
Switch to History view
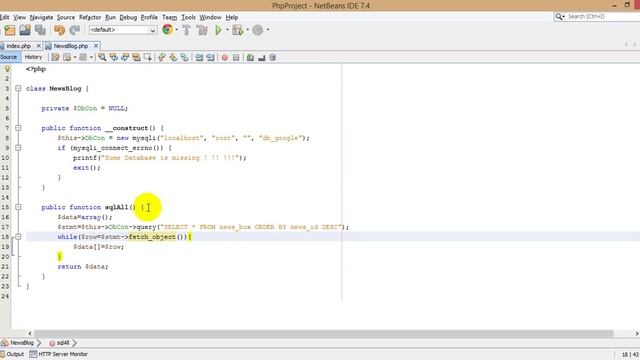(x=33, y=57)
